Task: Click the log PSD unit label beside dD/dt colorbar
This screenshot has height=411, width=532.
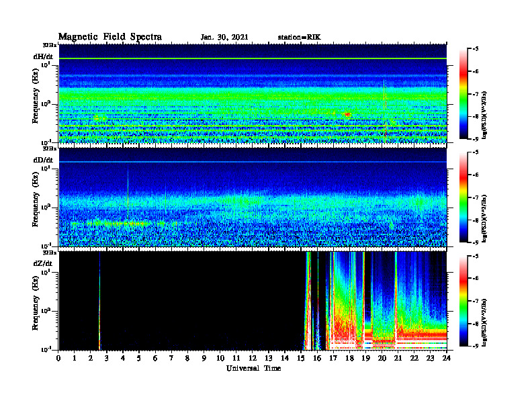Action: tap(485, 218)
